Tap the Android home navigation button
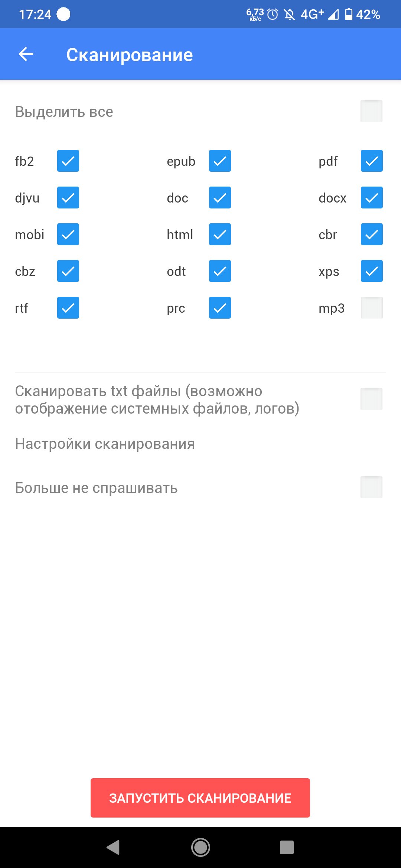The height and width of the screenshot is (868, 401). [200, 847]
